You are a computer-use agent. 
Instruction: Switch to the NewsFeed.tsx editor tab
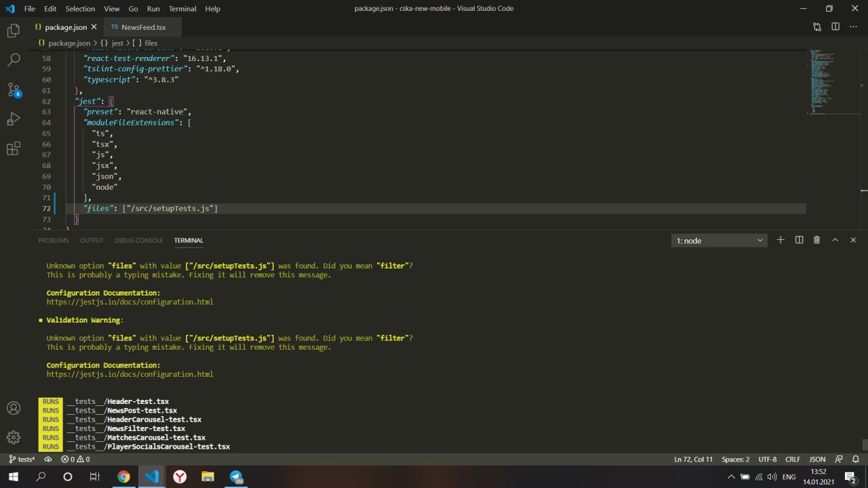coord(142,27)
